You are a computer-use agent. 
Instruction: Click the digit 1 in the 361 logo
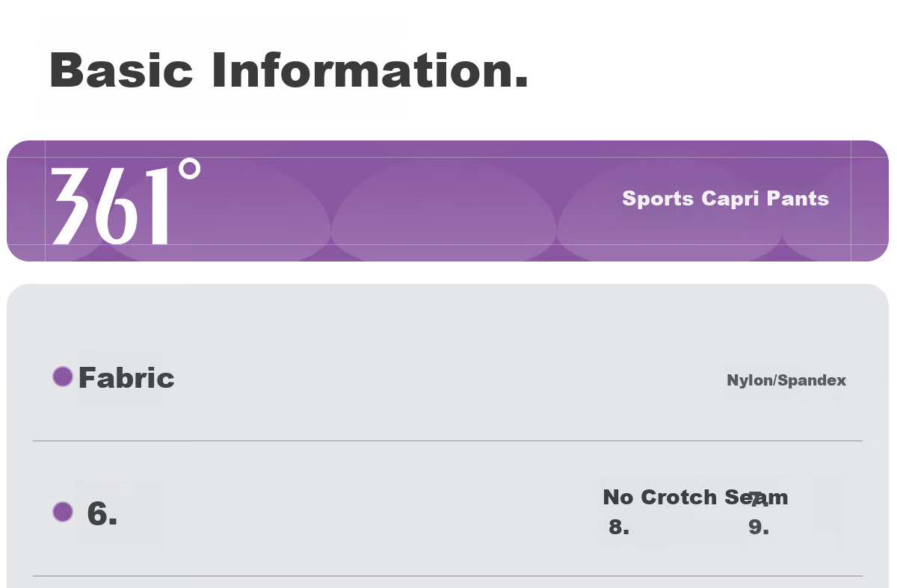point(155,206)
